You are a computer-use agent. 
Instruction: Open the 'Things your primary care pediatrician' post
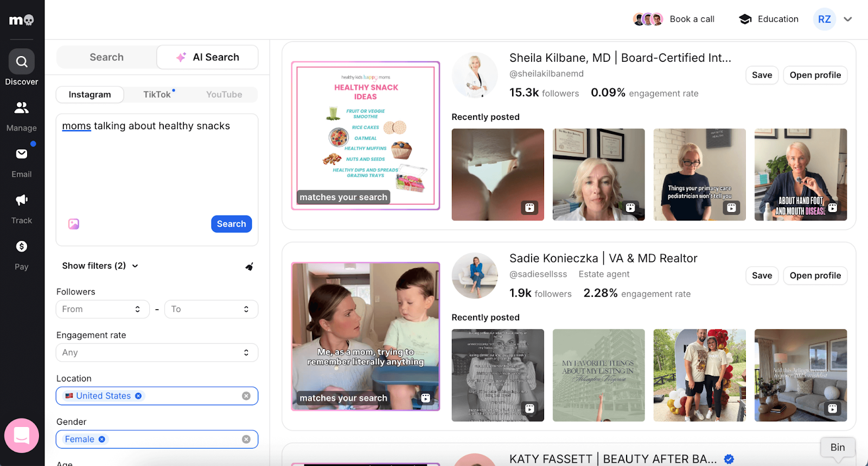click(700, 175)
